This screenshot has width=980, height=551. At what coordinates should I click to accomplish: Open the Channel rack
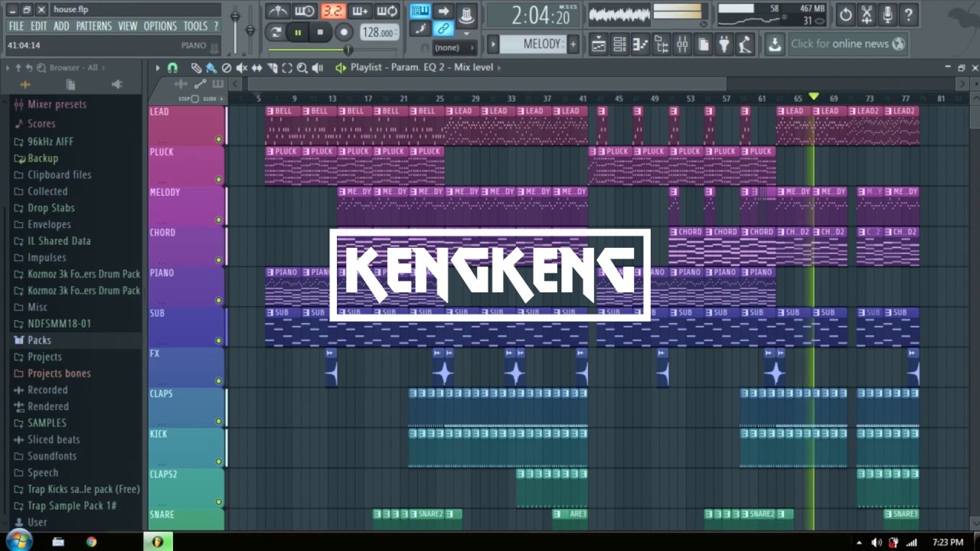coord(620,44)
